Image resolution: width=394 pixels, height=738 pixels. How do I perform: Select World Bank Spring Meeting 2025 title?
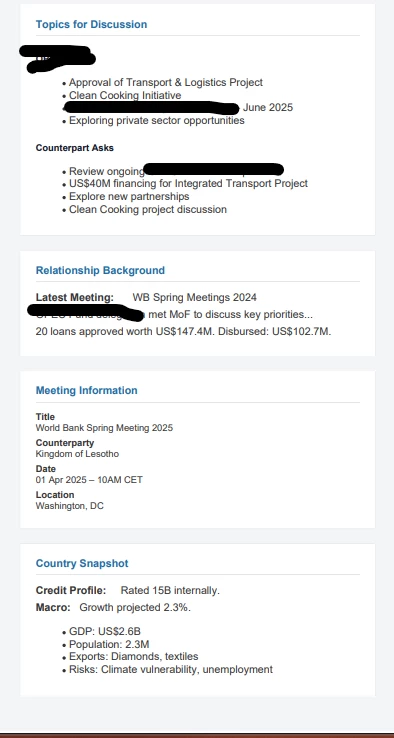(105, 428)
